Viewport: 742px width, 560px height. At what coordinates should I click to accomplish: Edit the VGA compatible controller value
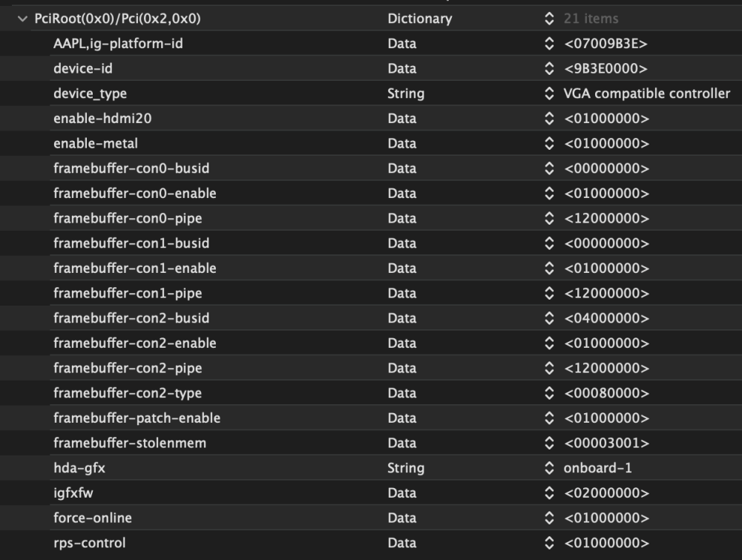coord(646,93)
